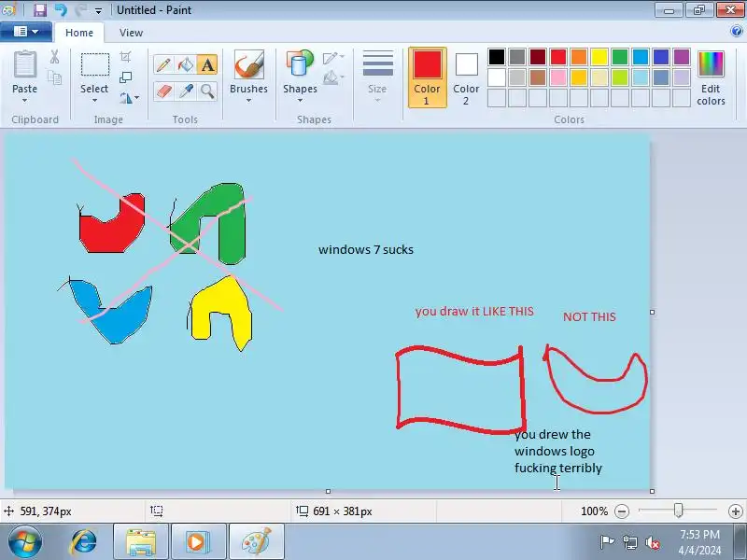Click the Cut scissors icon
The width and height of the screenshot is (747, 560).
click(x=55, y=57)
